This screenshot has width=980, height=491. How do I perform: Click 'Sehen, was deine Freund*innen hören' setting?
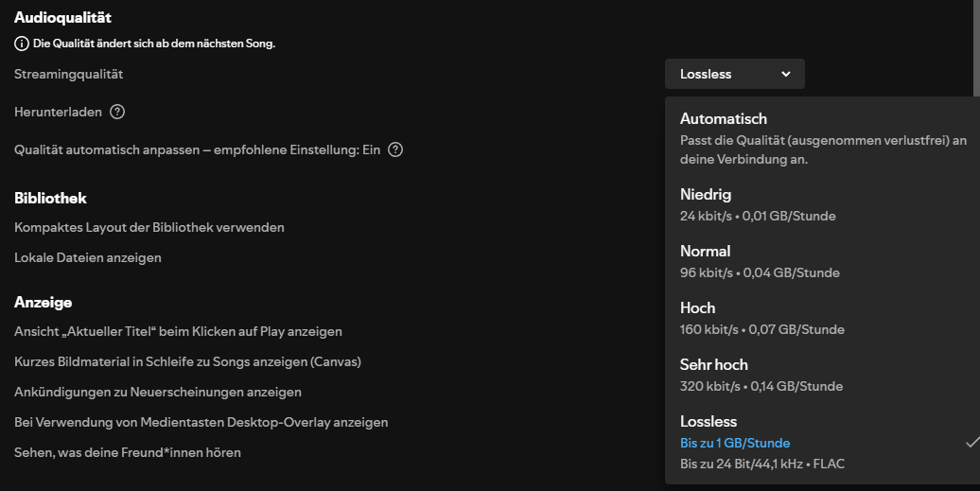pyautogui.click(x=128, y=452)
